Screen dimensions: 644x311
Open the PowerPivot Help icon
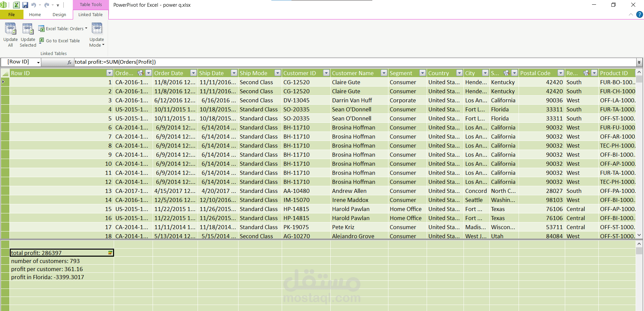coord(640,14)
